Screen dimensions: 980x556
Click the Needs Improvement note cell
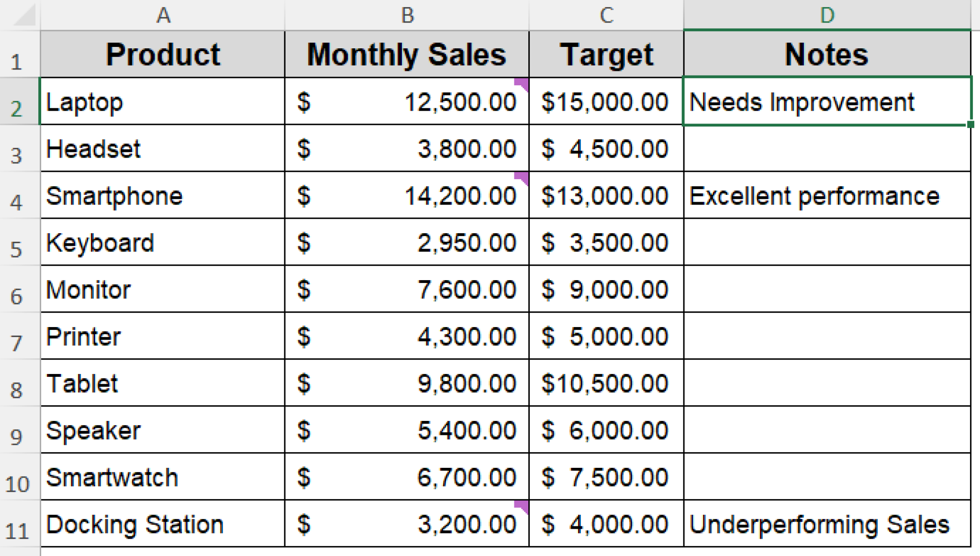(x=827, y=102)
